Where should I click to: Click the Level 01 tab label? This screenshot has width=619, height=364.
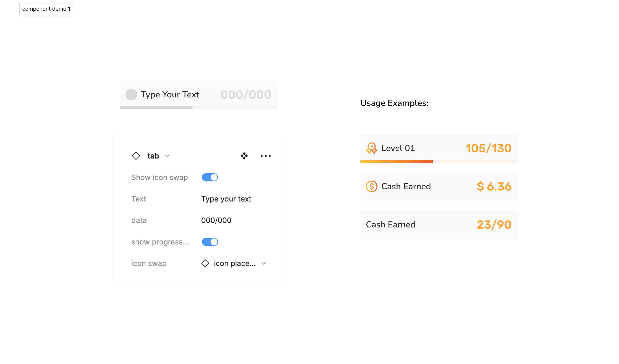coord(398,148)
